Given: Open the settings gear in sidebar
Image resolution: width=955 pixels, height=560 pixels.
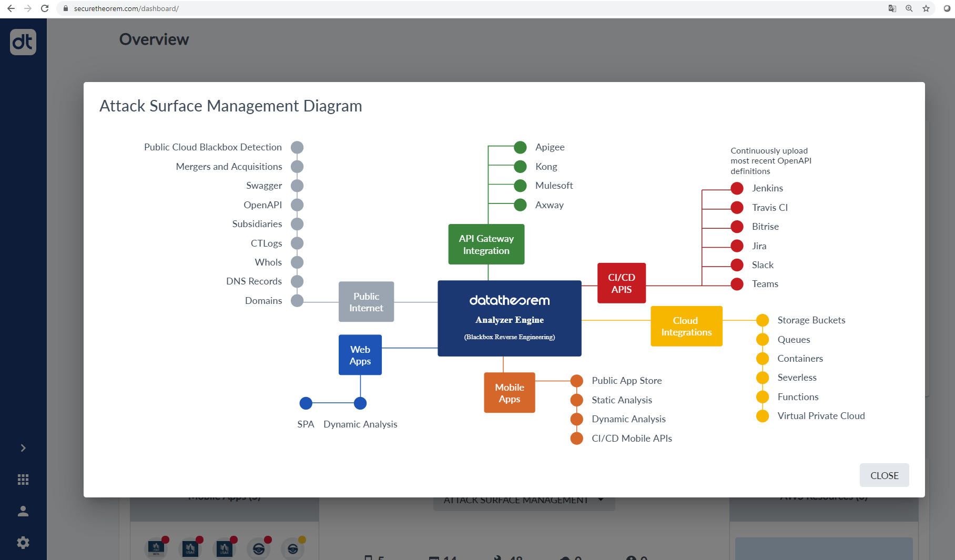Looking at the screenshot, I should click(x=23, y=543).
